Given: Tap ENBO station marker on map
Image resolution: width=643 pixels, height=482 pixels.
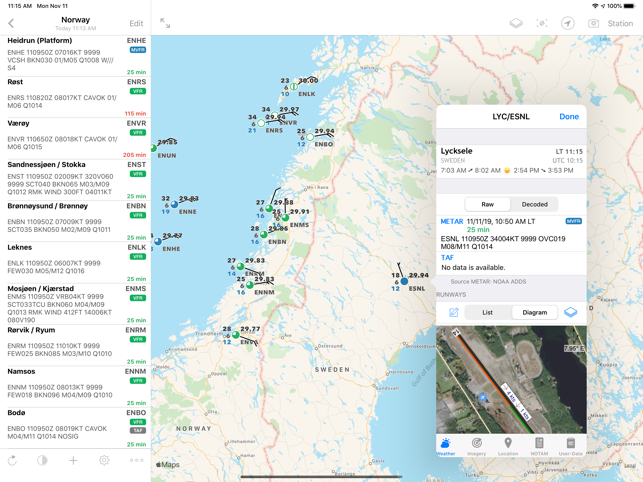Looking at the screenshot, I should pyautogui.click(x=310, y=137).
